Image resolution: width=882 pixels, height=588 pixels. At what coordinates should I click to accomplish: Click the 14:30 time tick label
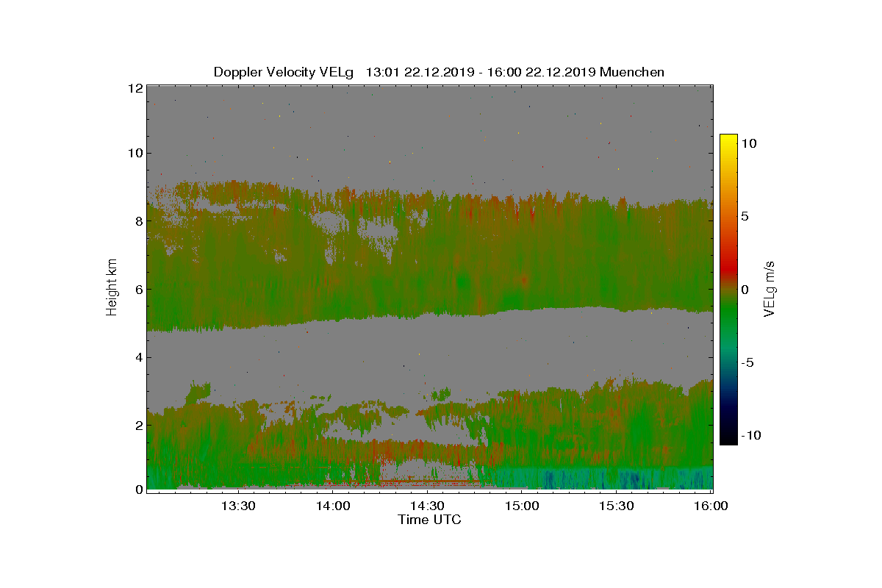click(427, 506)
